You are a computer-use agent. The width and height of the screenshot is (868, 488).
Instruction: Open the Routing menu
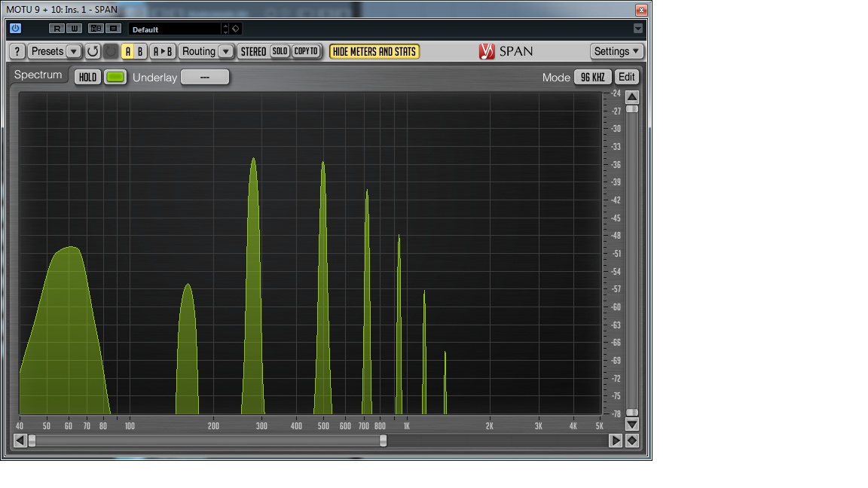[198, 51]
